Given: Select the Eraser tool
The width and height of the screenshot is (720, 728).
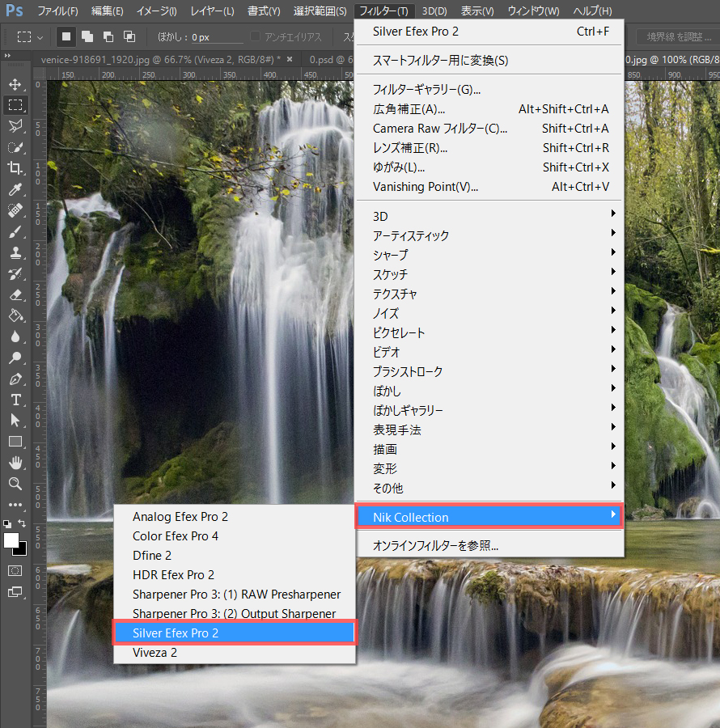Looking at the screenshot, I should pos(15,294).
